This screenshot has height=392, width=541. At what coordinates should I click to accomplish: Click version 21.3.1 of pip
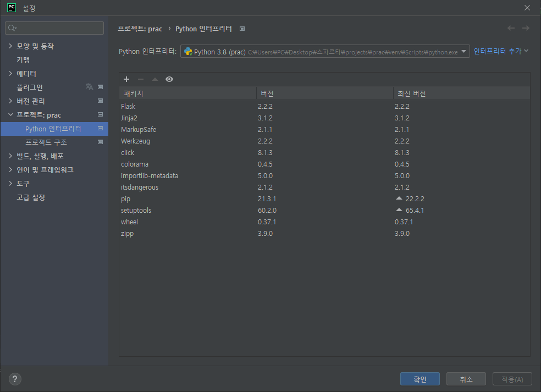[x=267, y=199]
